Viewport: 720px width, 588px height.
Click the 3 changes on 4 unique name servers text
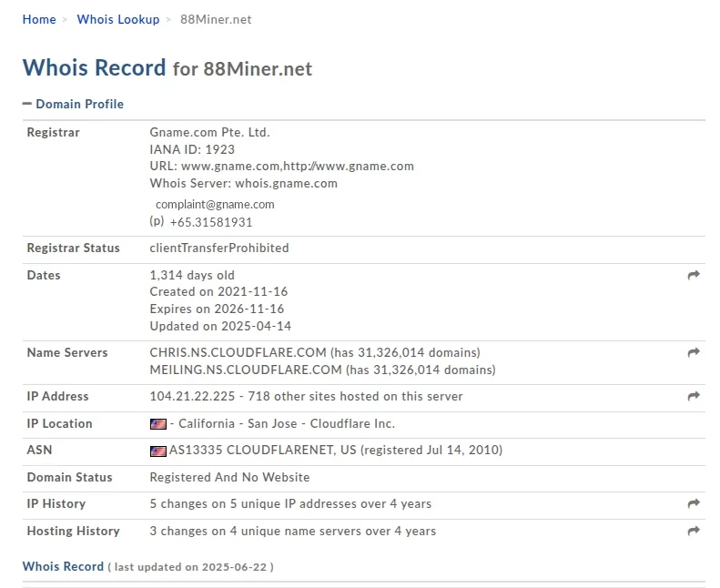pos(293,531)
